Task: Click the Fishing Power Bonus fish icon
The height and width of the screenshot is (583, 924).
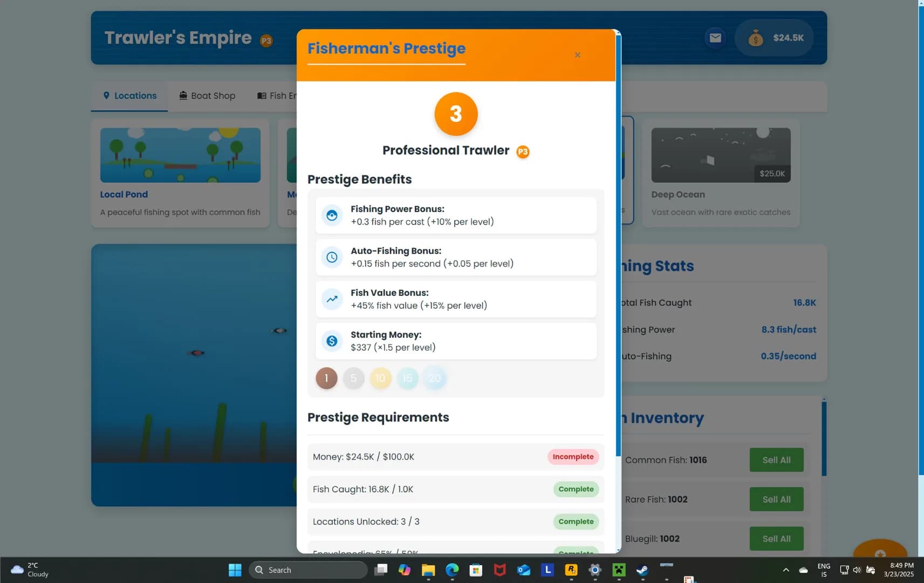Action: tap(332, 215)
